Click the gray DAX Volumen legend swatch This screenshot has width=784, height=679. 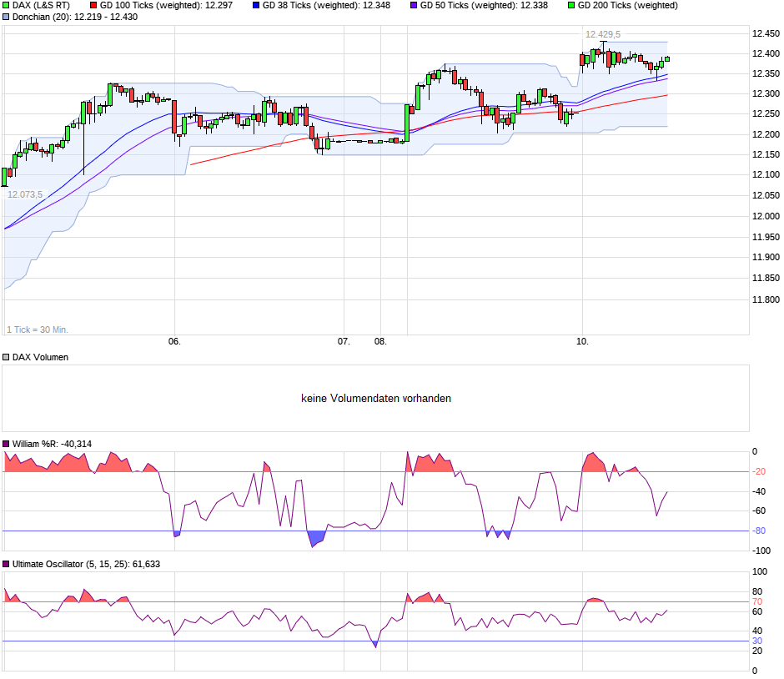pyautogui.click(x=6, y=357)
